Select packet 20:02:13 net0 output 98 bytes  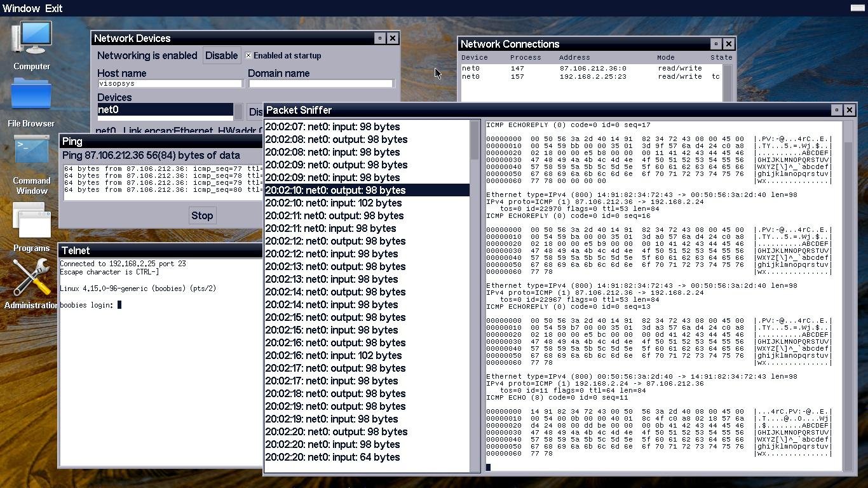pos(367,266)
